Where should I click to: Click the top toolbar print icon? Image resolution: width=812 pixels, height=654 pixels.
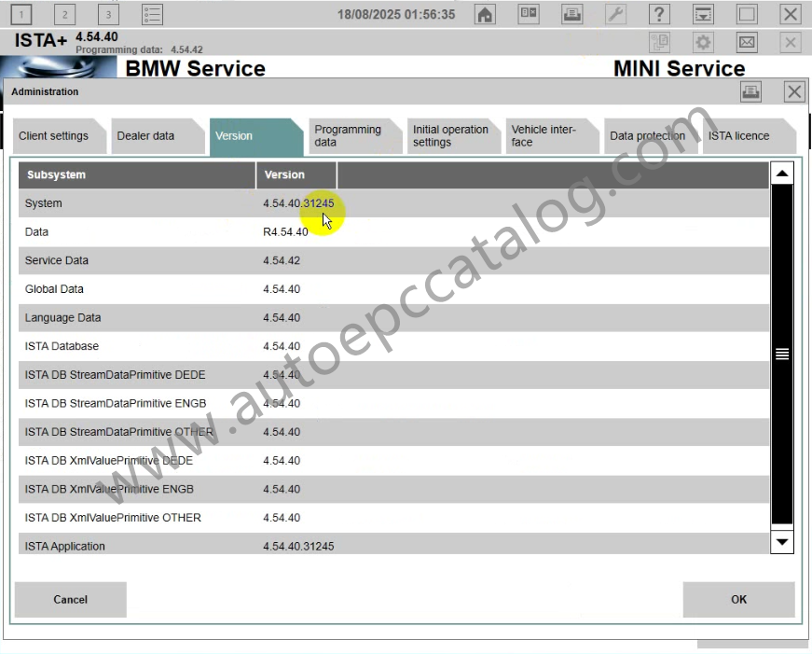coord(572,14)
